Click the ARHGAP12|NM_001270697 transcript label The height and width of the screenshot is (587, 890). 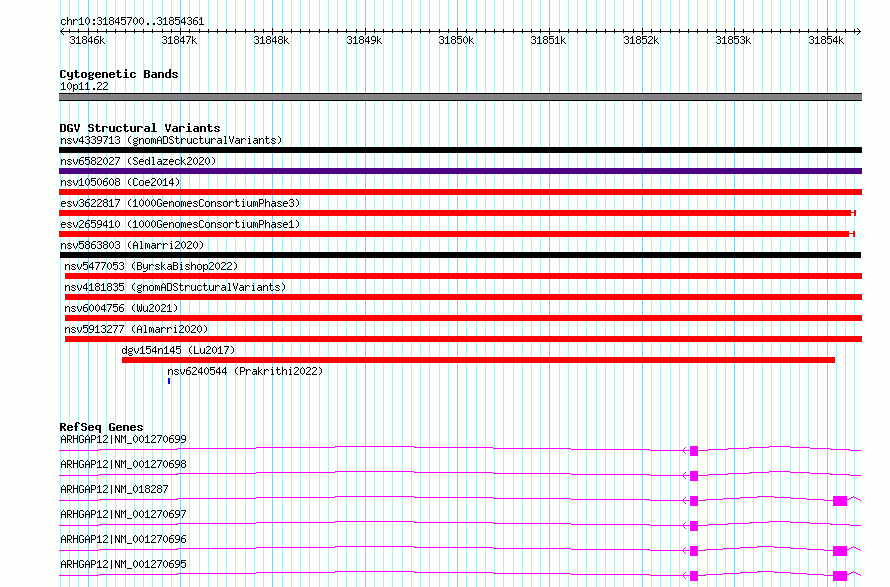click(123, 514)
